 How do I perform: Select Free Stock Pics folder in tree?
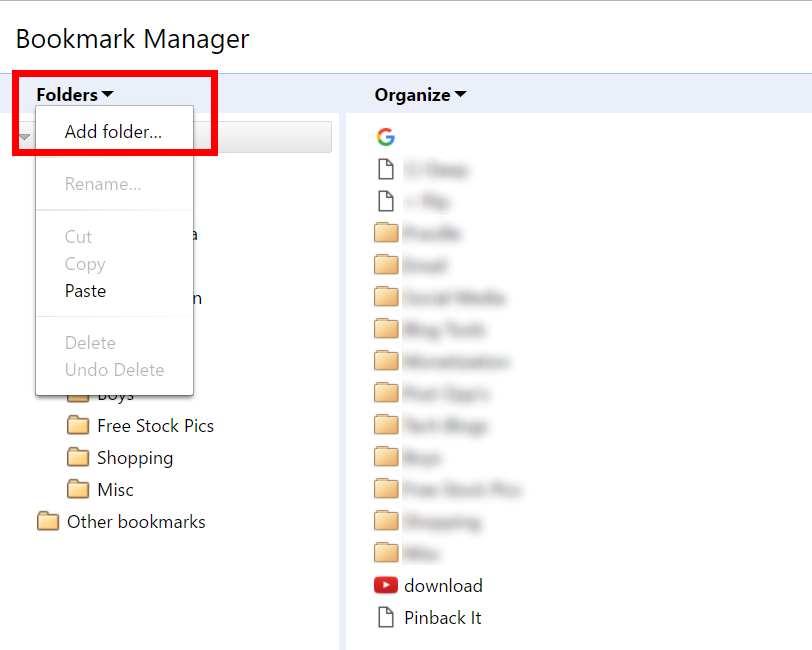[x=140, y=426]
